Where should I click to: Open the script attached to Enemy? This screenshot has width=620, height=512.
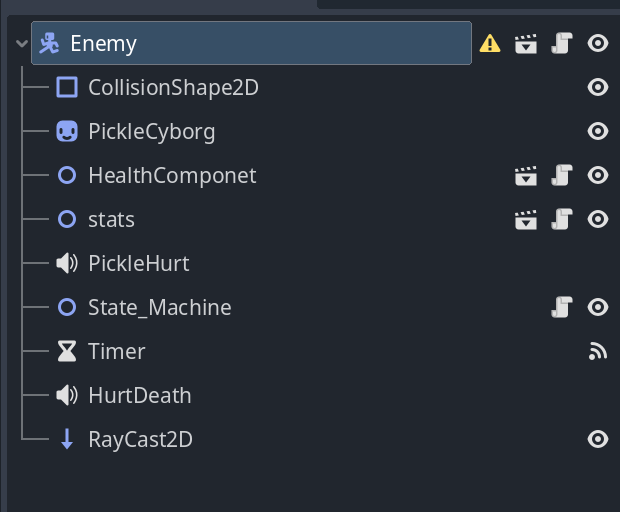[x=562, y=43]
